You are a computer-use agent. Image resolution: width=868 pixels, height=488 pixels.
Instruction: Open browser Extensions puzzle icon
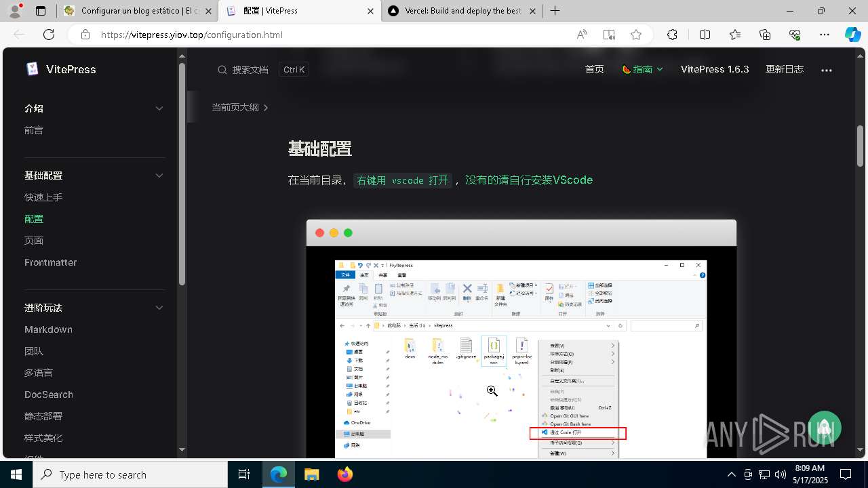pyautogui.click(x=672, y=35)
